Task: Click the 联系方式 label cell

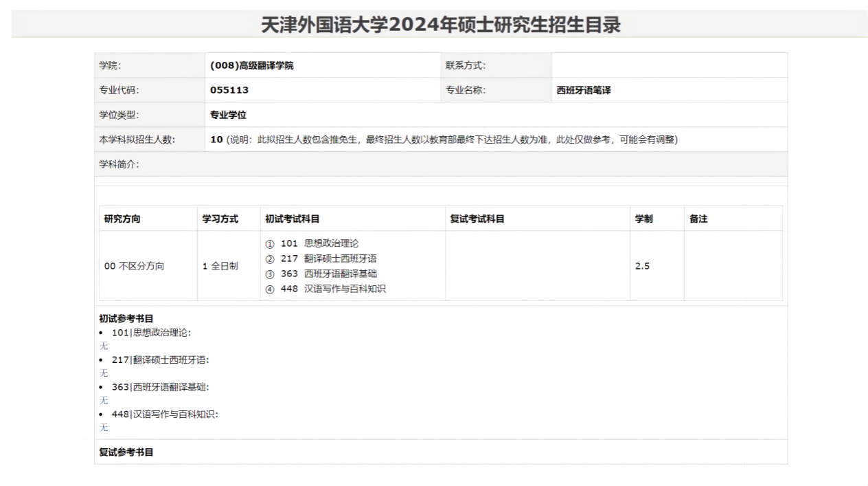Action: (466, 66)
